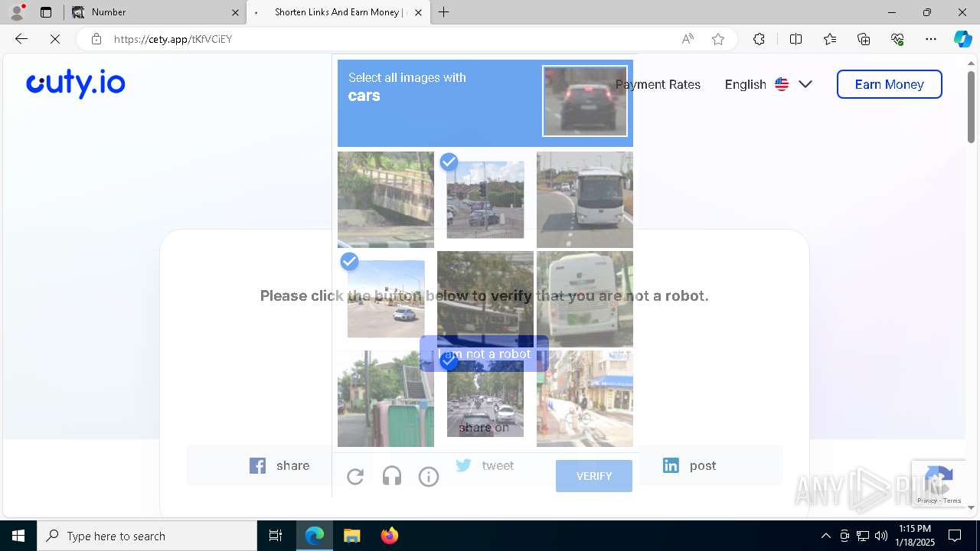Viewport: 980px width, 551px height.
Task: Show hidden tray icons
Action: [x=825, y=536]
